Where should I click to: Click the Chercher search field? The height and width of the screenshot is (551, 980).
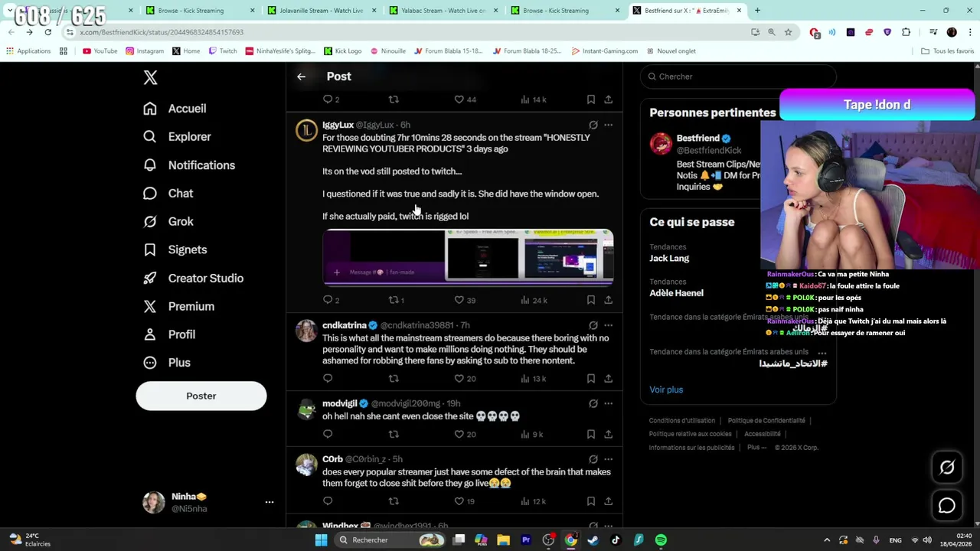tap(738, 77)
